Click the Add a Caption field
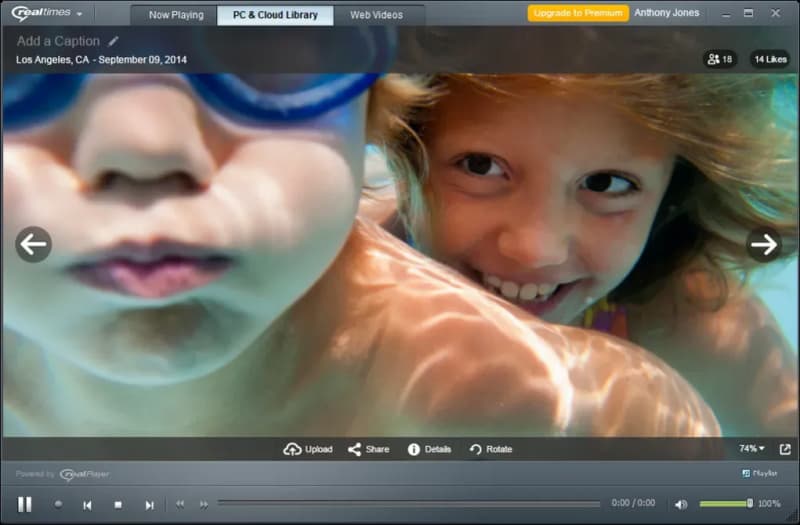Screen dimensions: 800x525 58,41
